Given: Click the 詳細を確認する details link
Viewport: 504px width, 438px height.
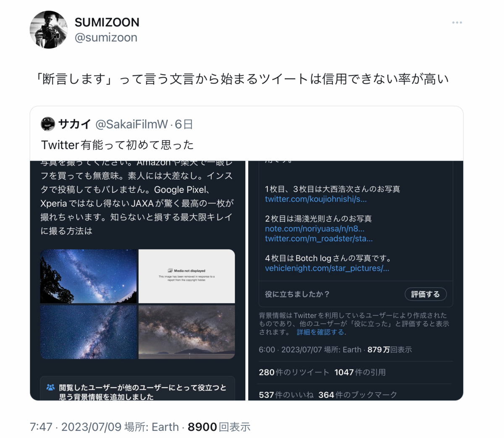Looking at the screenshot, I should (x=321, y=332).
